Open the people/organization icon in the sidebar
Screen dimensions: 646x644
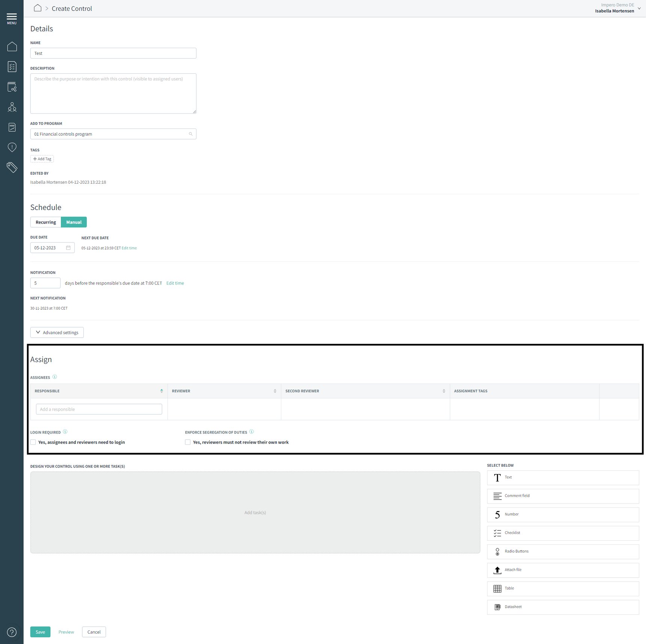pyautogui.click(x=12, y=107)
